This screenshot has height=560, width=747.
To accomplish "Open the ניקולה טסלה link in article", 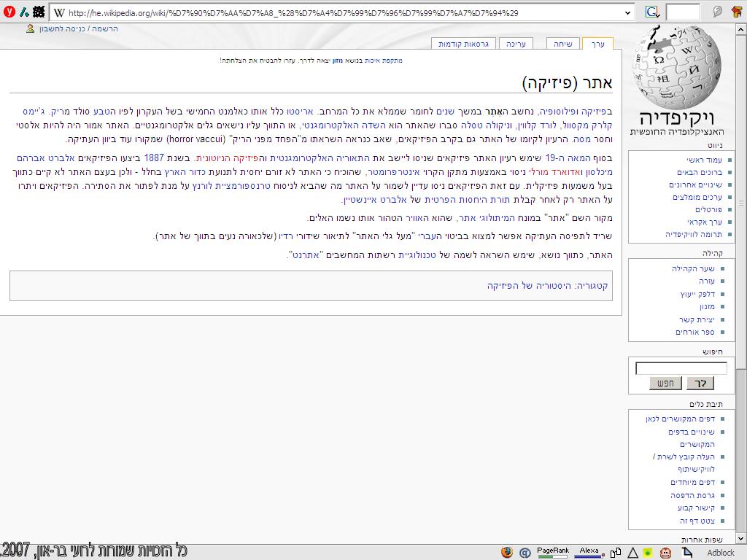I will [487, 125].
